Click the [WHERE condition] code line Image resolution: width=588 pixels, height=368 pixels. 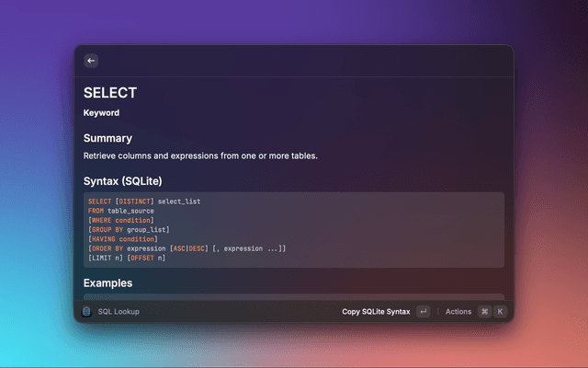tap(120, 220)
